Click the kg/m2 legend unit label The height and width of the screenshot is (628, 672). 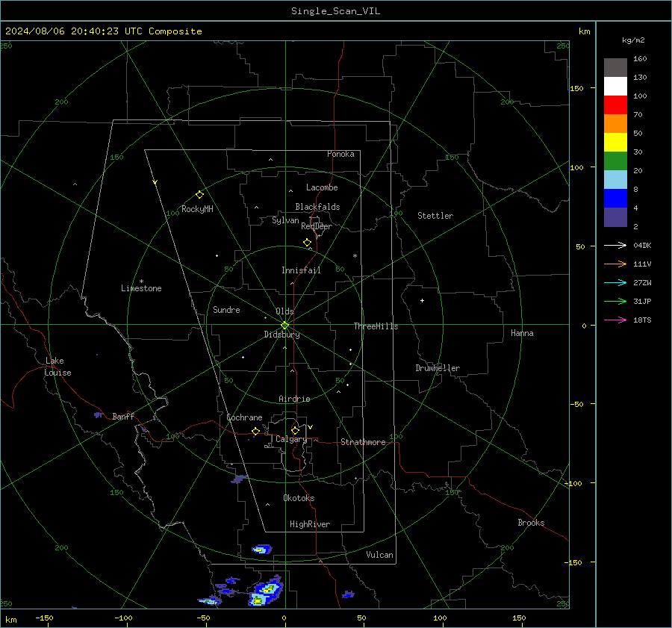click(633, 40)
